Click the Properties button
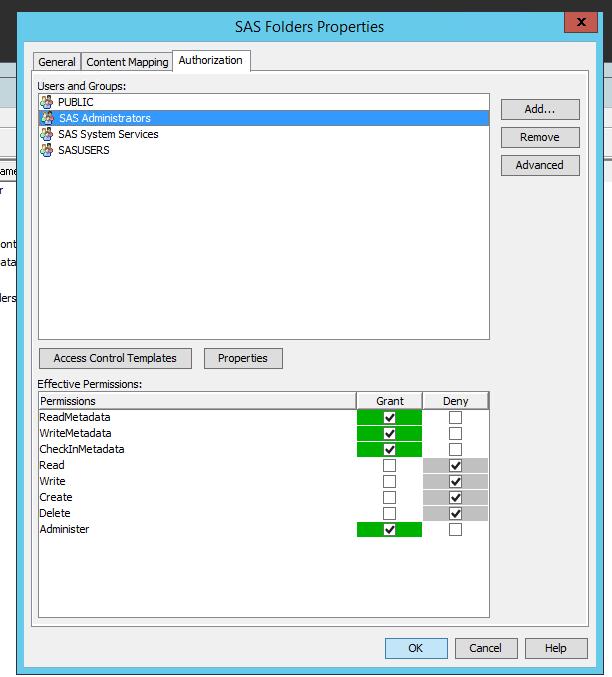The height and width of the screenshot is (677, 612). pyautogui.click(x=243, y=358)
